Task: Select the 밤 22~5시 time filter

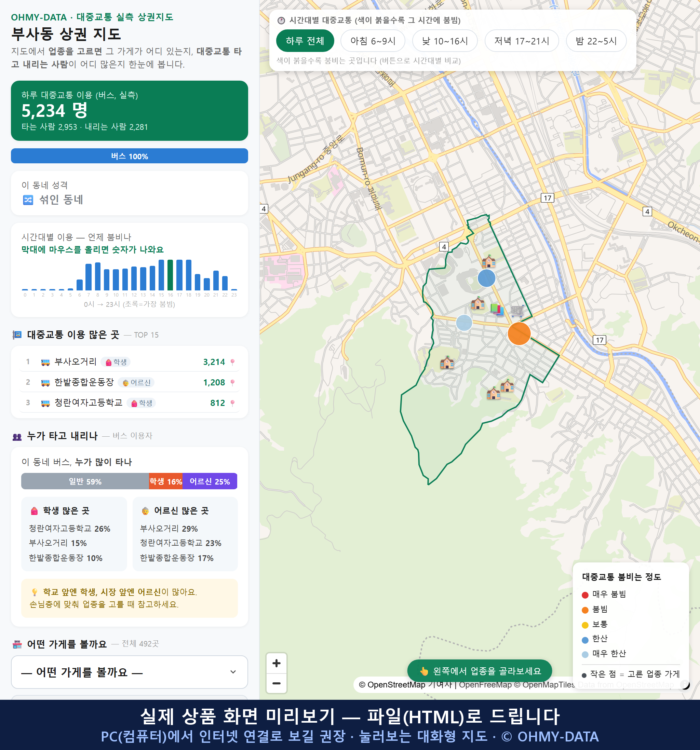Action: (596, 41)
